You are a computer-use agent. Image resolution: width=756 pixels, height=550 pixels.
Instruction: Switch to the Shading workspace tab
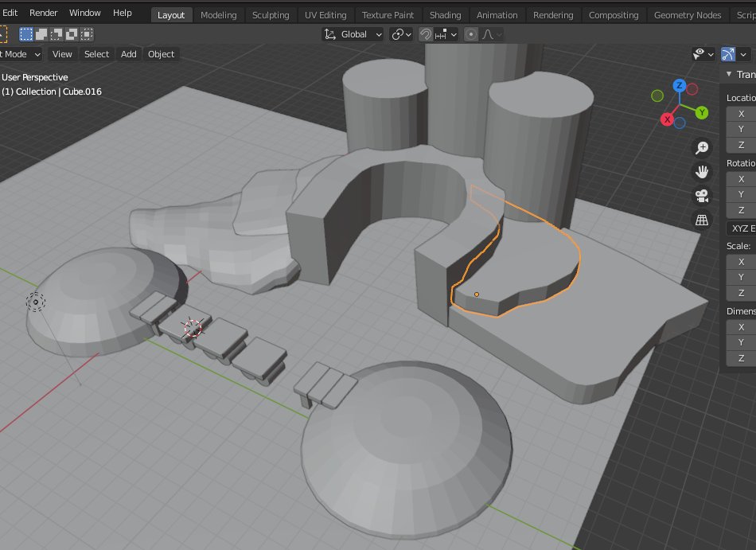tap(445, 15)
